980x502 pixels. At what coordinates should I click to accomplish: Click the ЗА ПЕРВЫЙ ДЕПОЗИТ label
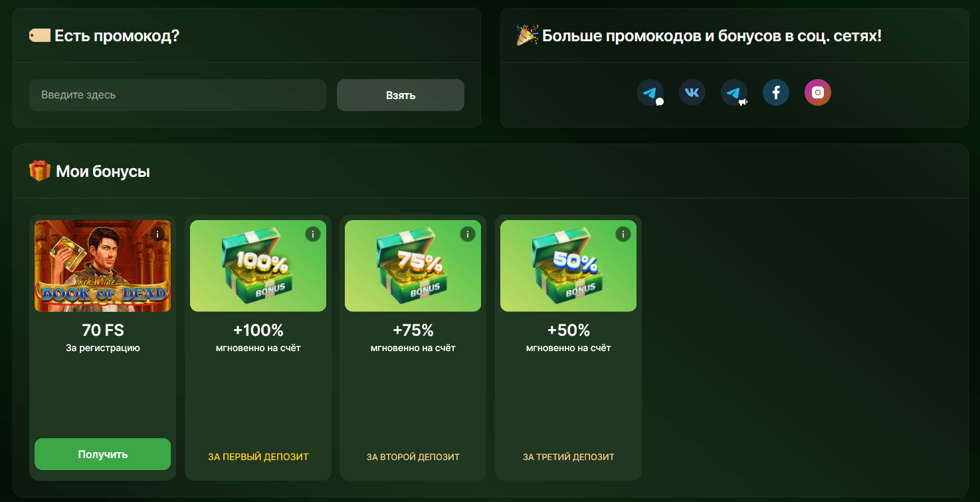click(258, 457)
